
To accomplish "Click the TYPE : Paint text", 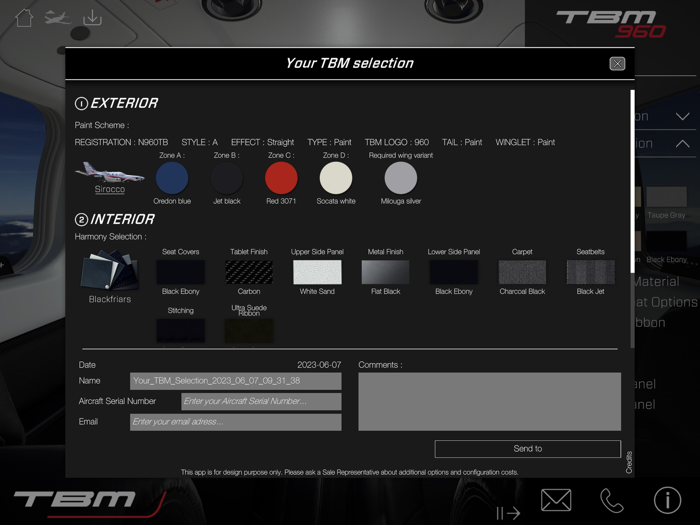I will 329,142.
